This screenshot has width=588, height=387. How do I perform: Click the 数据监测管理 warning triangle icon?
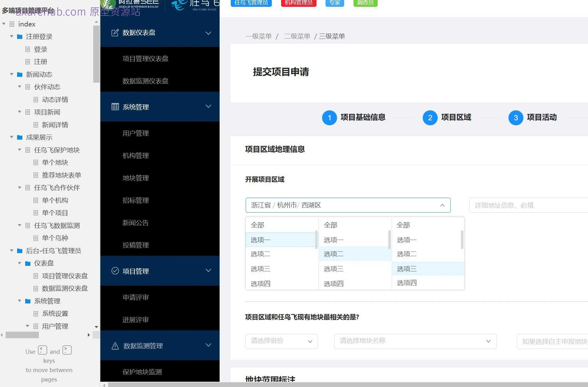(x=115, y=346)
